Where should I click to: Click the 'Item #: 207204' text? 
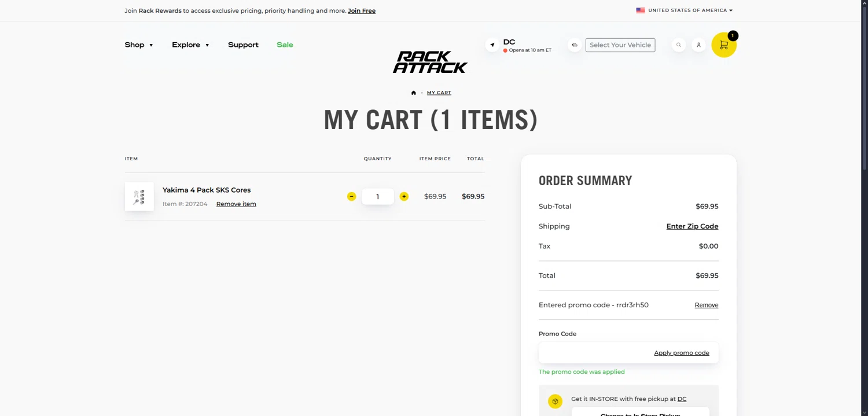coord(185,204)
